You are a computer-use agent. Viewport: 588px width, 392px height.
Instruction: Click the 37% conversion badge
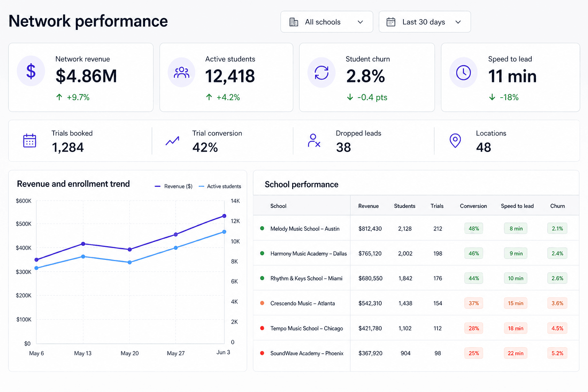tap(474, 303)
